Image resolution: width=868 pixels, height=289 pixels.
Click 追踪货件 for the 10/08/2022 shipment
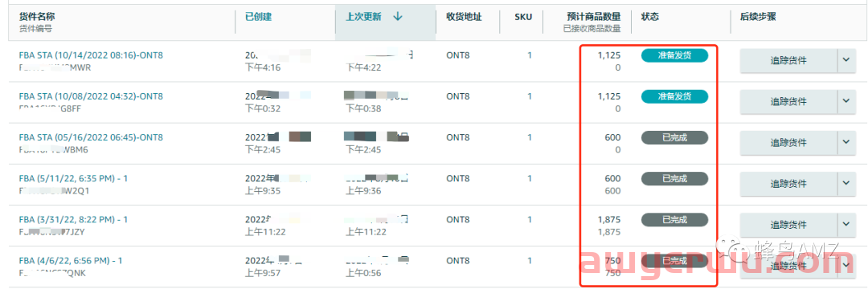[x=788, y=102]
